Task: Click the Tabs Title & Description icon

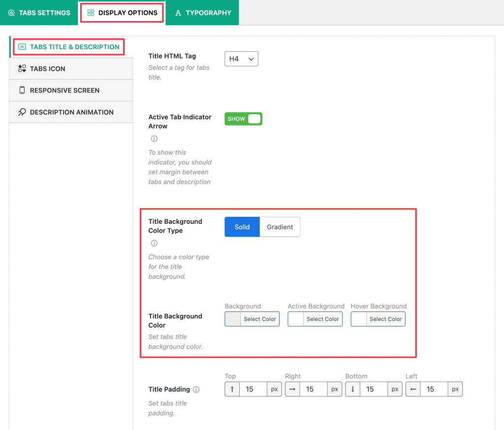Action: [22, 47]
